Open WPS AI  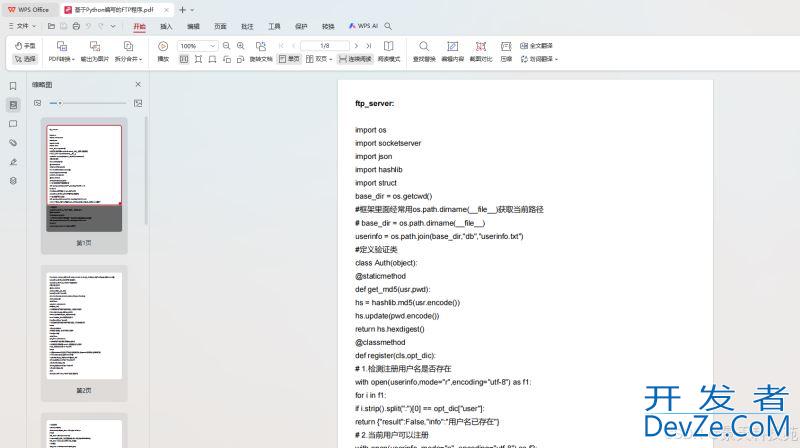[363, 26]
